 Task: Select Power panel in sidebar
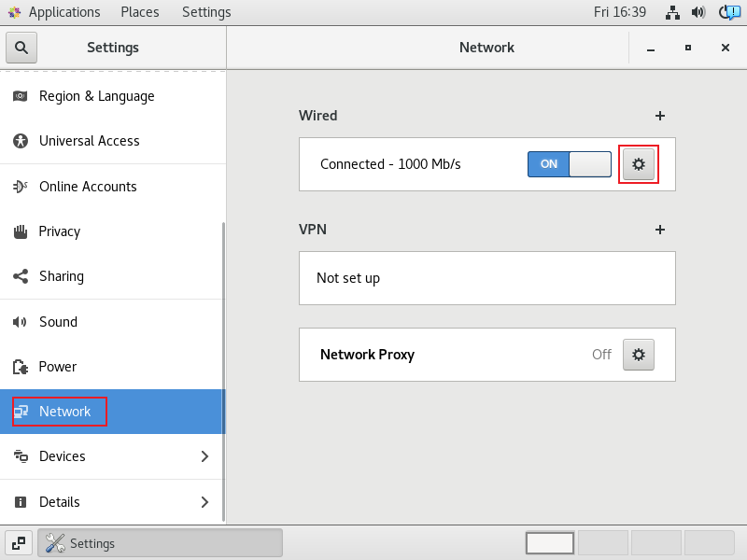(x=112, y=367)
